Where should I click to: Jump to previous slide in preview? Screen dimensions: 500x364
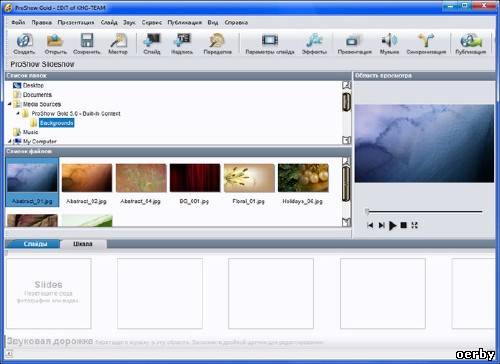370,225
